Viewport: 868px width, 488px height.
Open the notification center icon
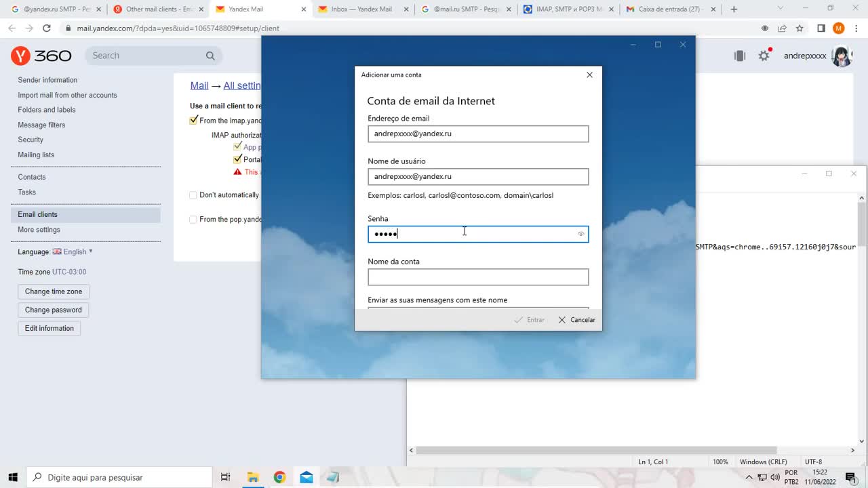point(850,477)
